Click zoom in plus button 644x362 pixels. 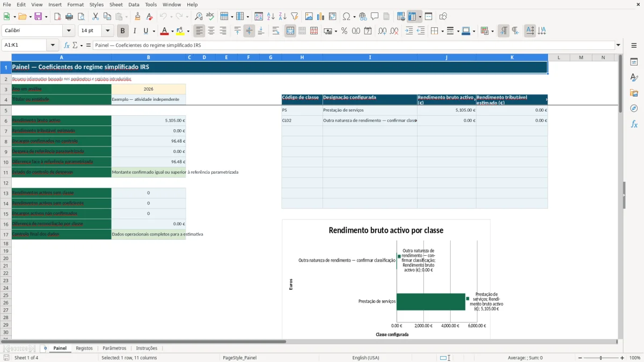click(623, 358)
